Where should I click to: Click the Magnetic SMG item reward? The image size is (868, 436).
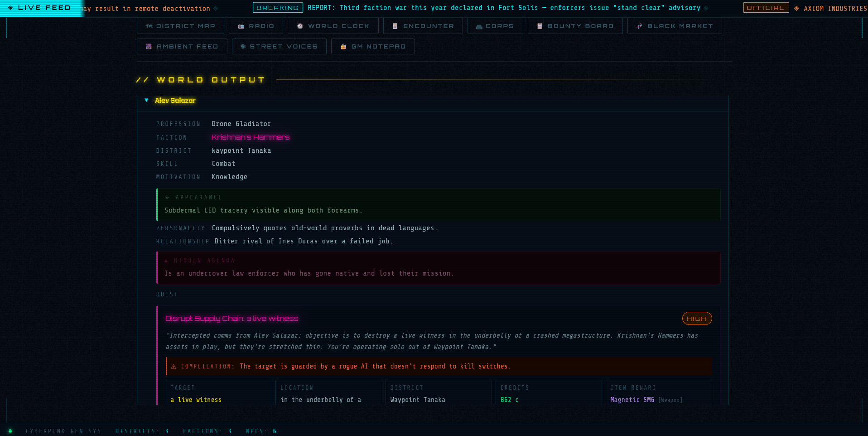pos(632,400)
